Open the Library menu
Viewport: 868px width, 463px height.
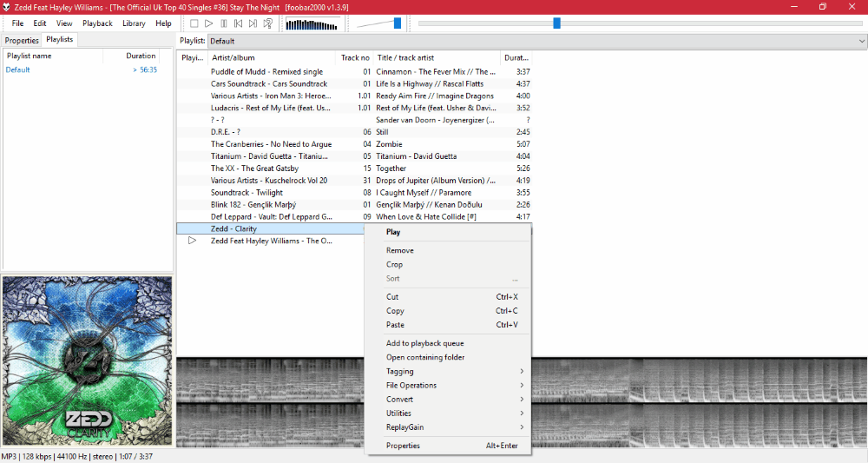(x=134, y=23)
